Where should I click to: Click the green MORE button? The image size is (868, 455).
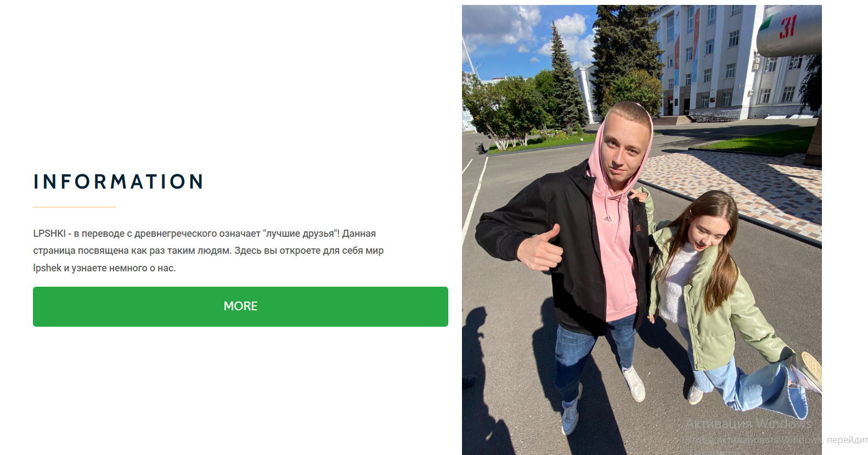coord(240,306)
